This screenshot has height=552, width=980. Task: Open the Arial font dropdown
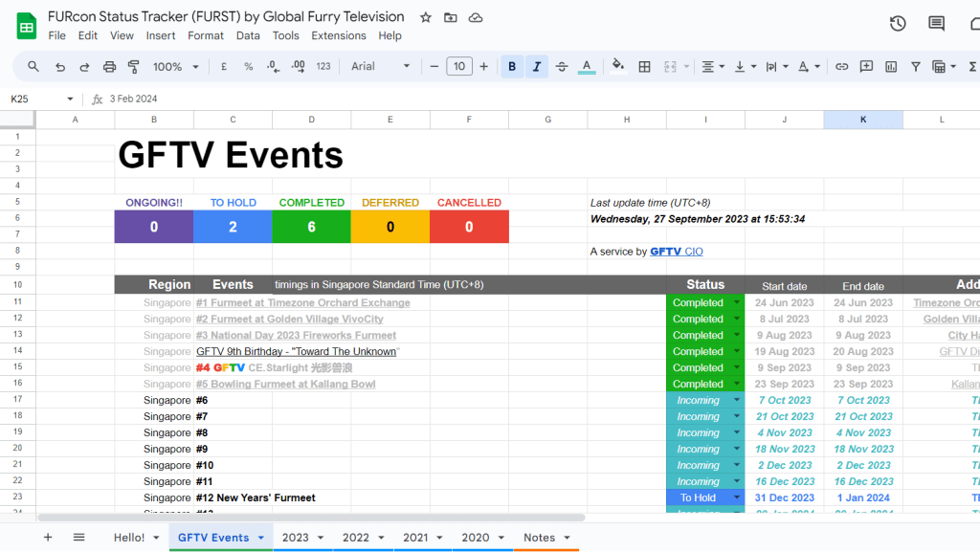click(380, 67)
